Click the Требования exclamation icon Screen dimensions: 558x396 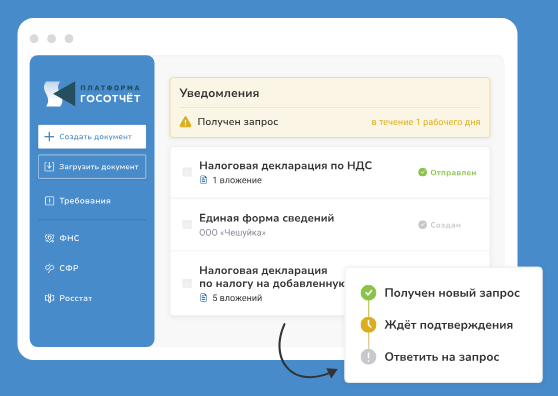(49, 201)
